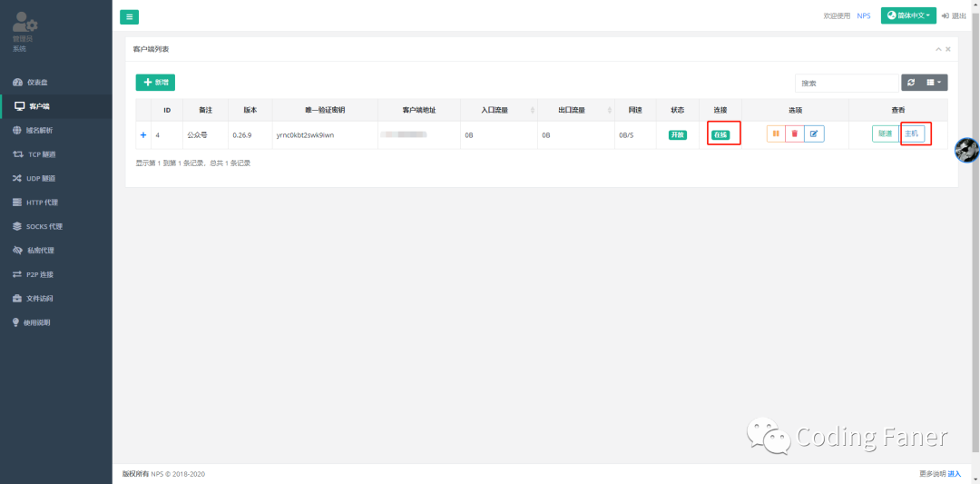Image resolution: width=980 pixels, height=484 pixels.
Task: Open 简体中文 language dropdown
Action: [x=908, y=15]
